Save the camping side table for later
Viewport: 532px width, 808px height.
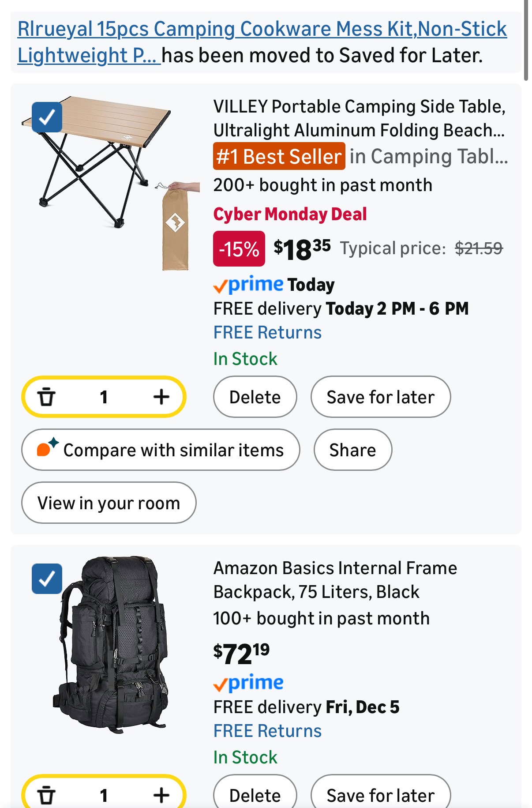coord(381,397)
